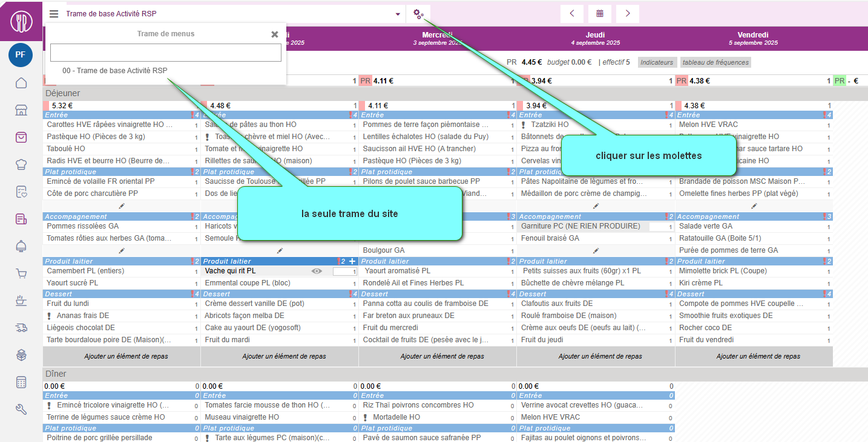Click the fork and knife app logo

(x=21, y=22)
